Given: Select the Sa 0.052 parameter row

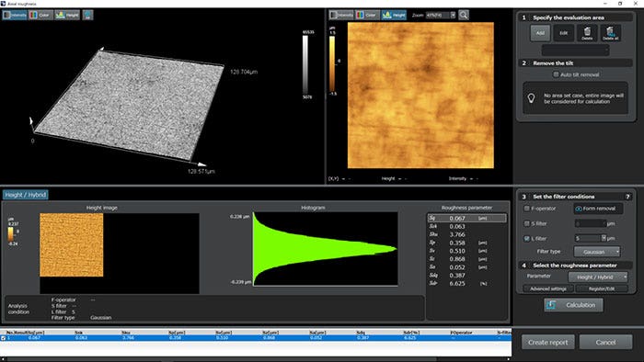Looking at the screenshot, I should click(466, 267).
